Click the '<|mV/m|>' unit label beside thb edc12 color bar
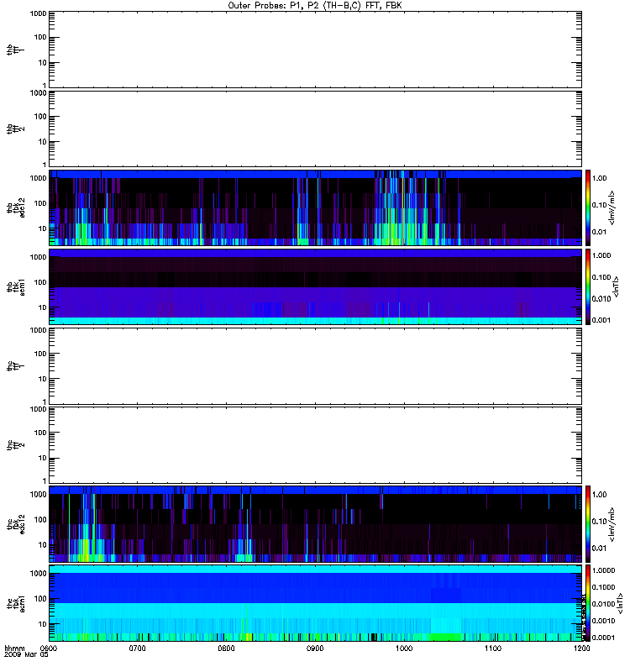The height and width of the screenshot is (672, 630). (612, 207)
